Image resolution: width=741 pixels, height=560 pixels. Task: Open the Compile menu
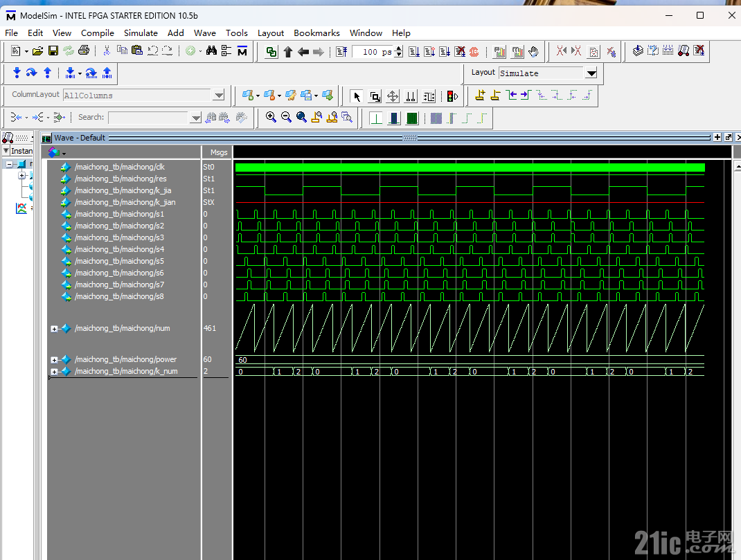click(x=98, y=33)
